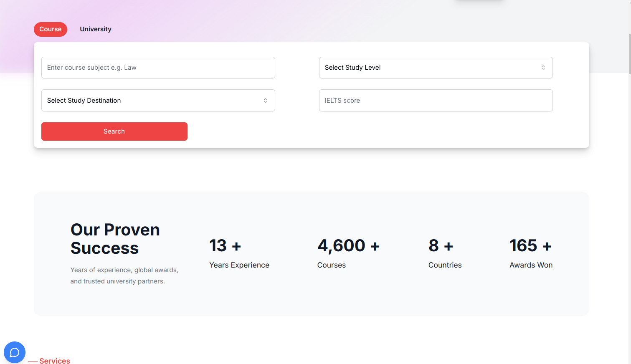Click the 13+ Years Experience stat
This screenshot has height=364, width=631.
(x=239, y=253)
